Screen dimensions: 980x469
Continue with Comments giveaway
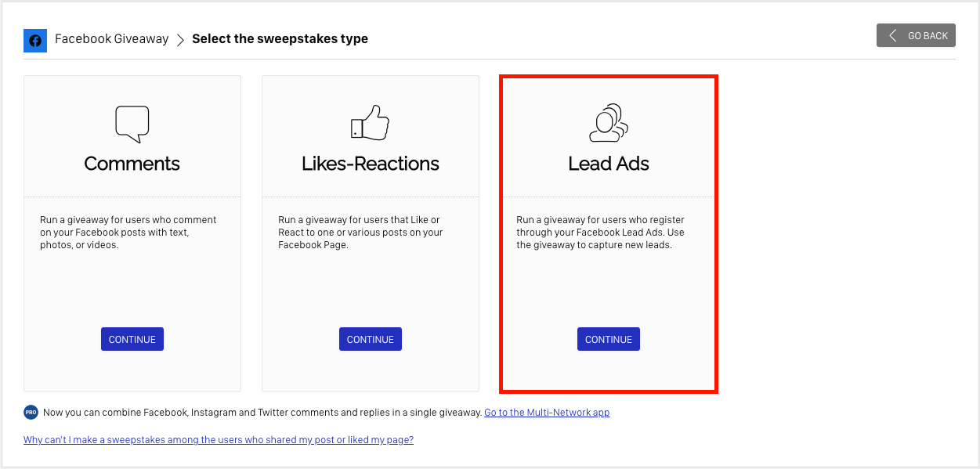[x=132, y=339]
